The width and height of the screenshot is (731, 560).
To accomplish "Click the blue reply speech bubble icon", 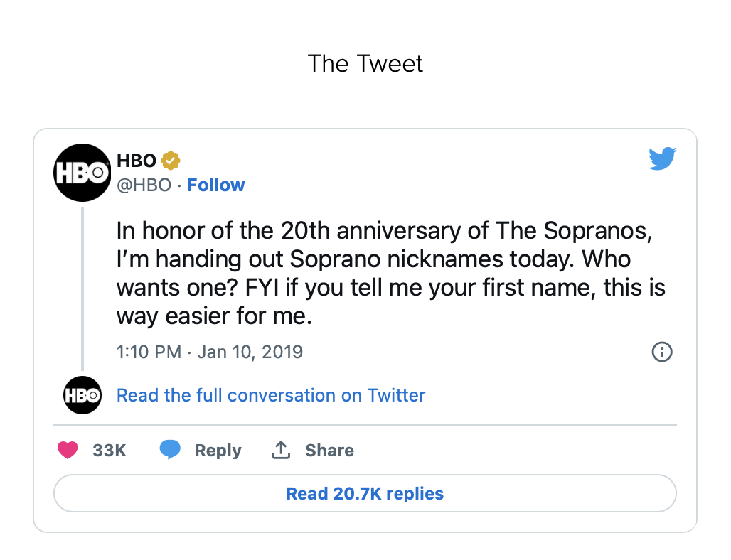I will coord(171,450).
